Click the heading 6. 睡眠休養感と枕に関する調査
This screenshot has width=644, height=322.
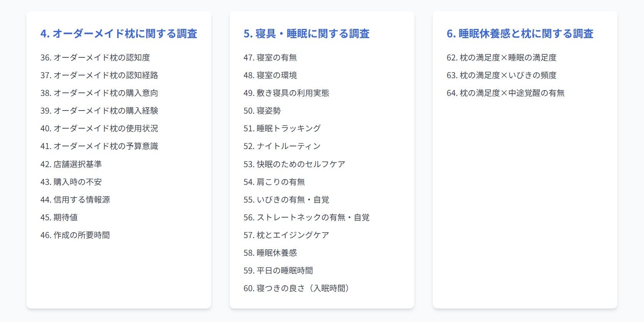(520, 34)
